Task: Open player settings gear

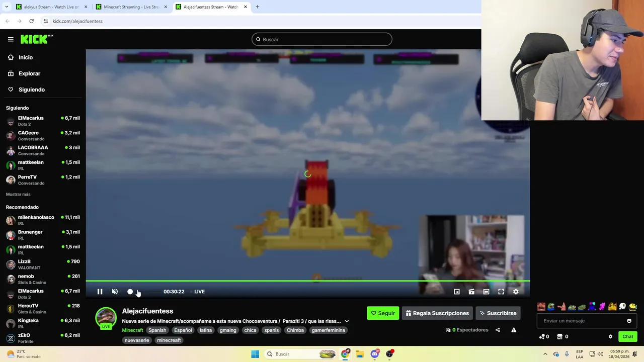Action: pyautogui.click(x=516, y=292)
